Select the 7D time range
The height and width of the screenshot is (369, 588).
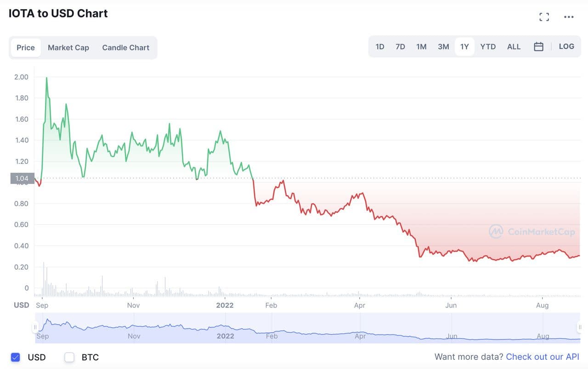[400, 47]
